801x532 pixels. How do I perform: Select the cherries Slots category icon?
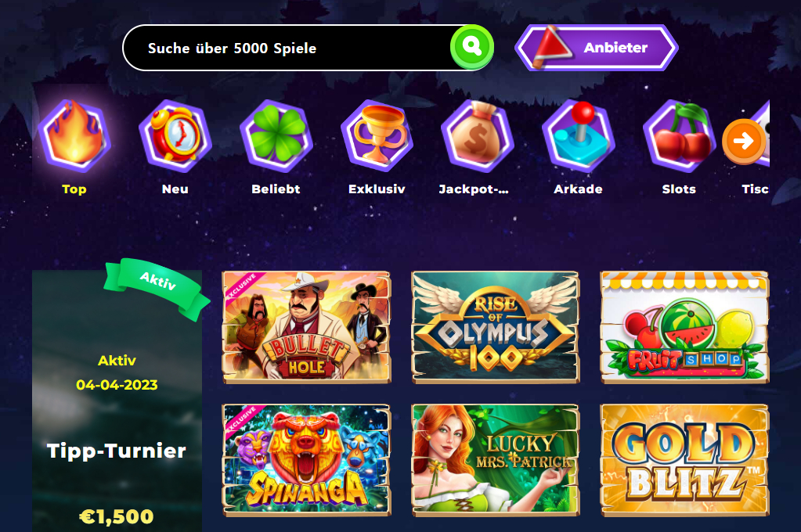679,136
